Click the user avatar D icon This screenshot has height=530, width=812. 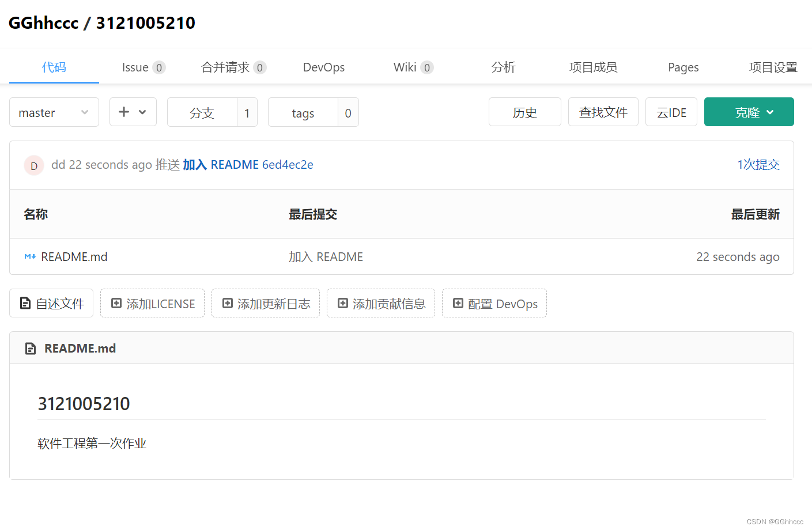(x=34, y=165)
